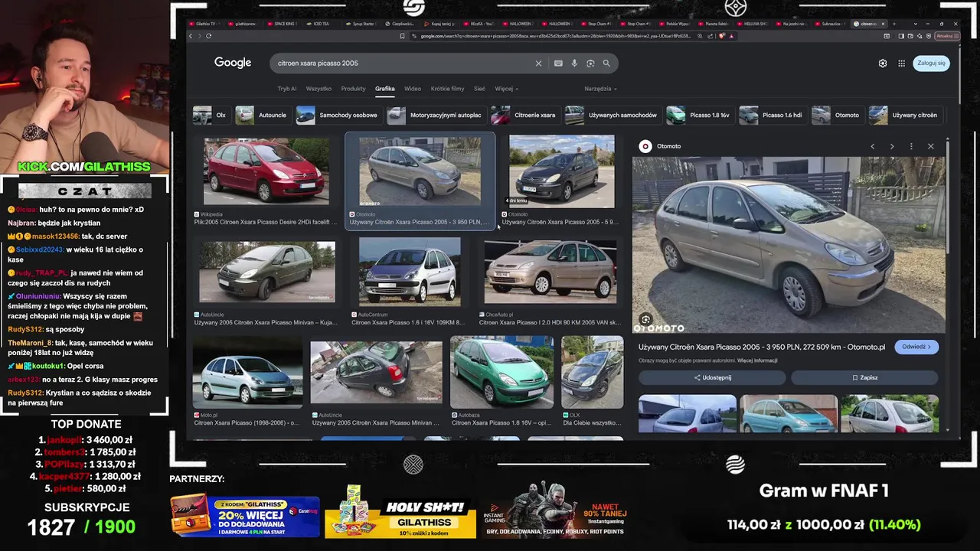Image resolution: width=980 pixels, height=551 pixels.
Task: Open Google quick settings gear
Action: coord(883,64)
